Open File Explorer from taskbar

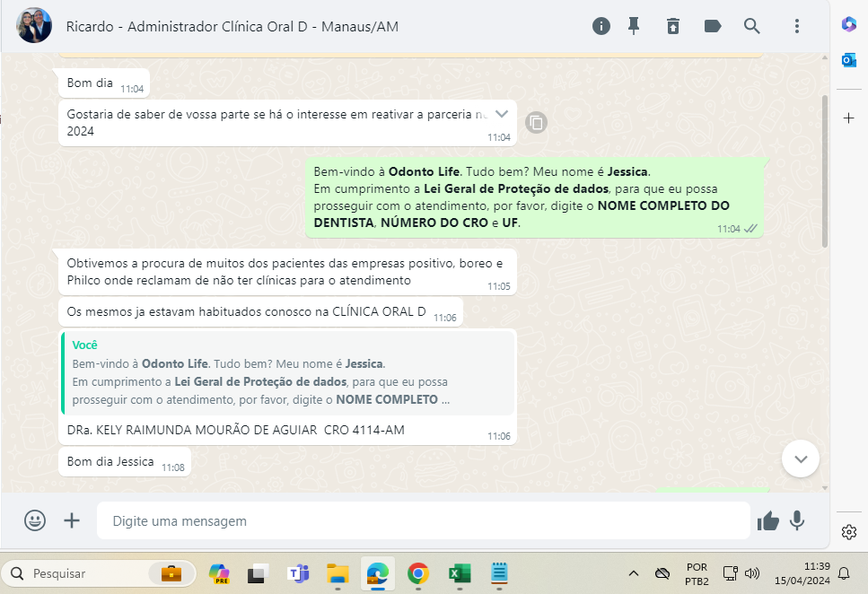point(338,573)
